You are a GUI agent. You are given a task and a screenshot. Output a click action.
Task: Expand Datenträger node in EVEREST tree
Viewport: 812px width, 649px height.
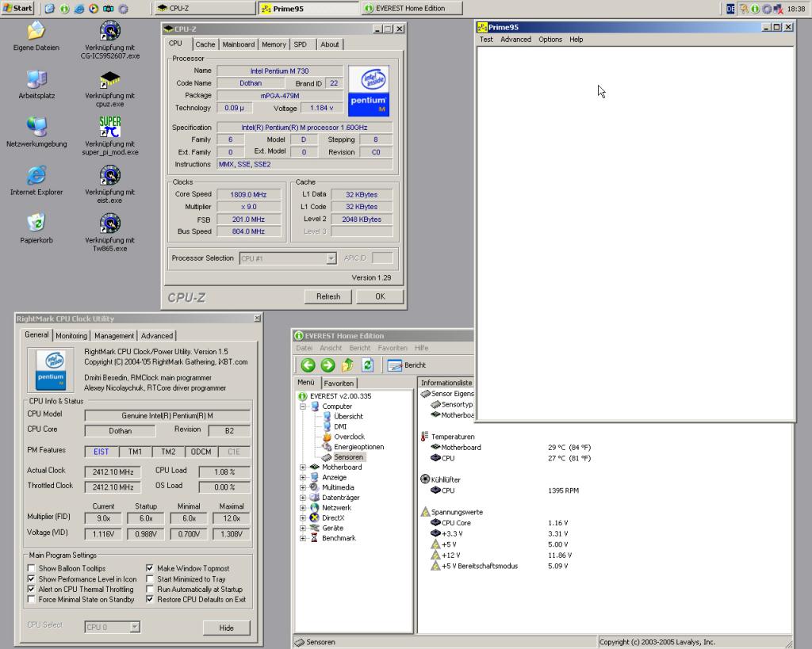coord(303,498)
